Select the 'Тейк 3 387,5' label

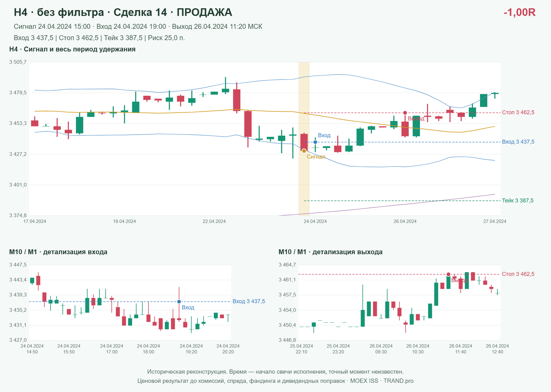click(518, 201)
